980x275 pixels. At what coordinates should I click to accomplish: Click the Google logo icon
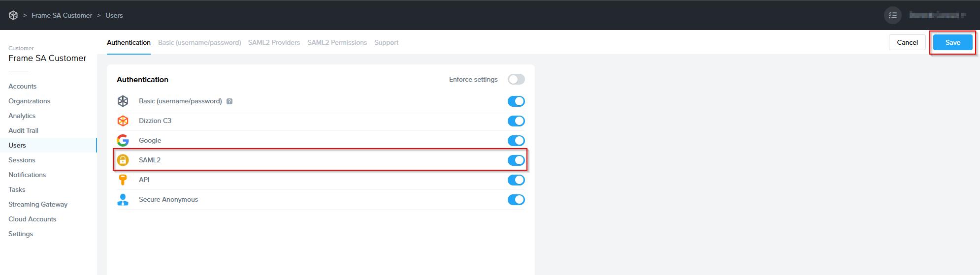(123, 140)
